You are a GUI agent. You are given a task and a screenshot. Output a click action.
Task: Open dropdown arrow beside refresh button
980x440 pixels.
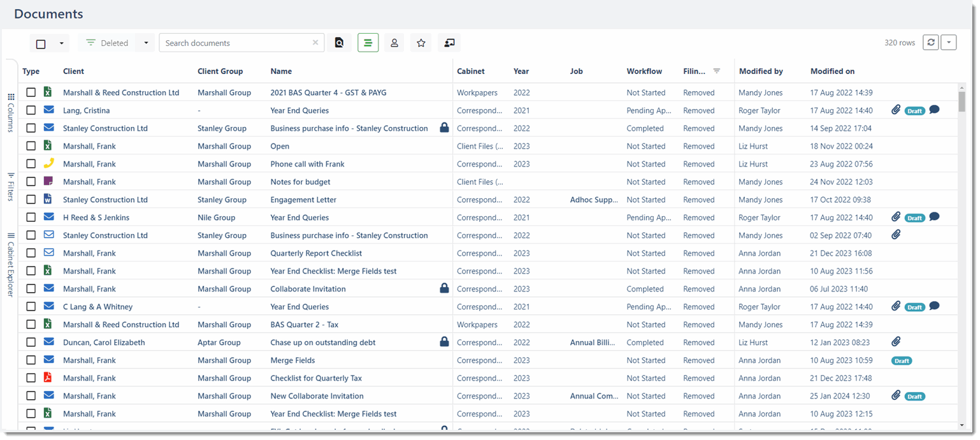click(x=949, y=42)
